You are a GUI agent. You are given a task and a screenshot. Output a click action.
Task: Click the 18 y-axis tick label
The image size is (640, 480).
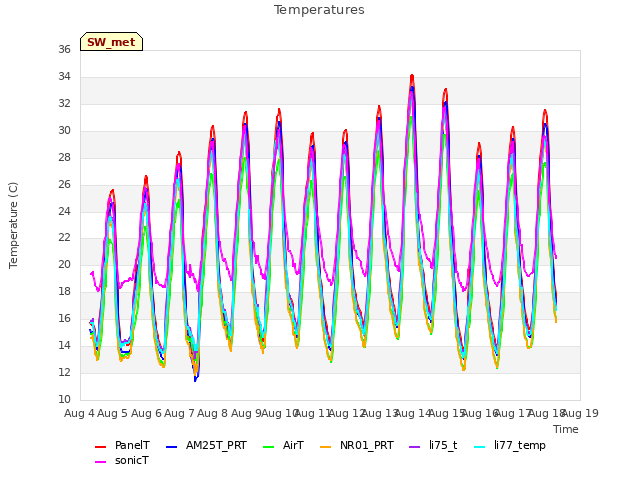tap(64, 291)
